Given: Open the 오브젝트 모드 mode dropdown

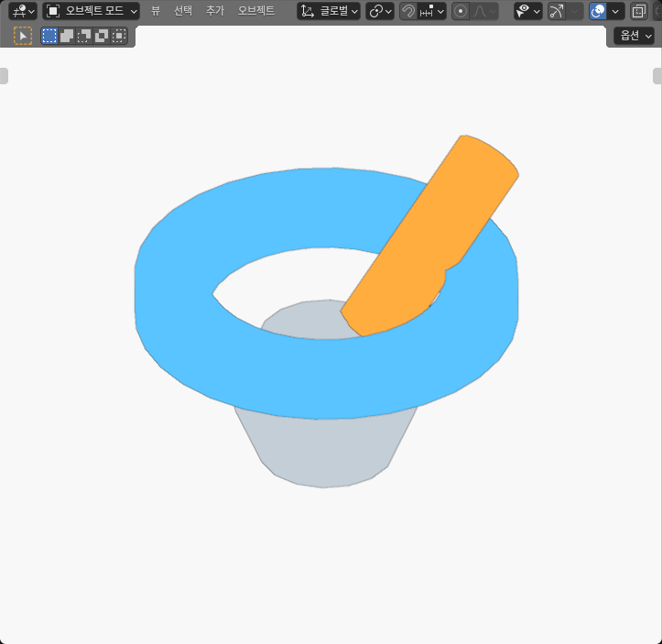Looking at the screenshot, I should point(92,11).
